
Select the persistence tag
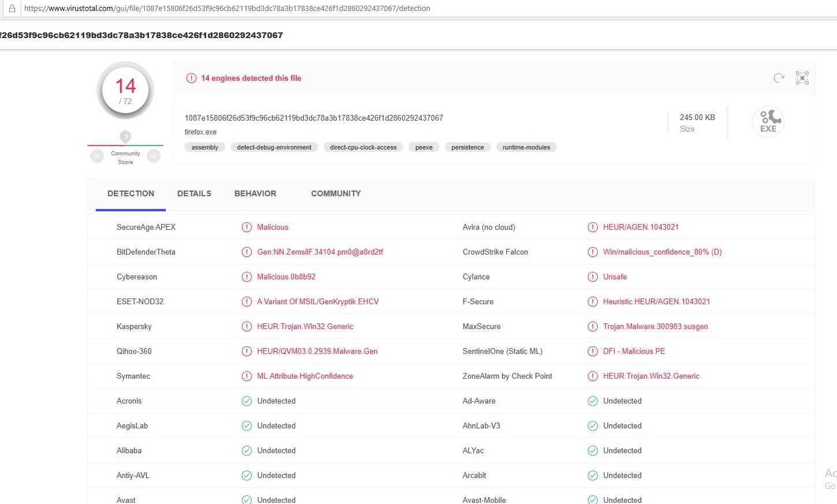point(467,147)
